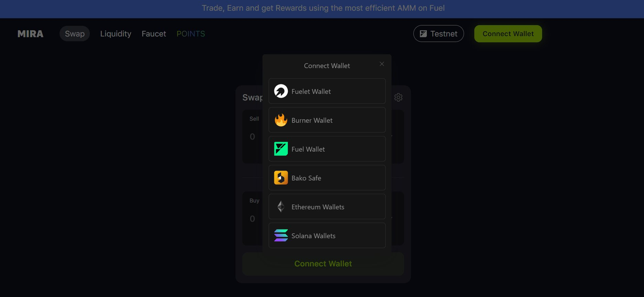644x297 pixels.
Task: Close the Connect Wallet dialog
Action: click(x=382, y=64)
